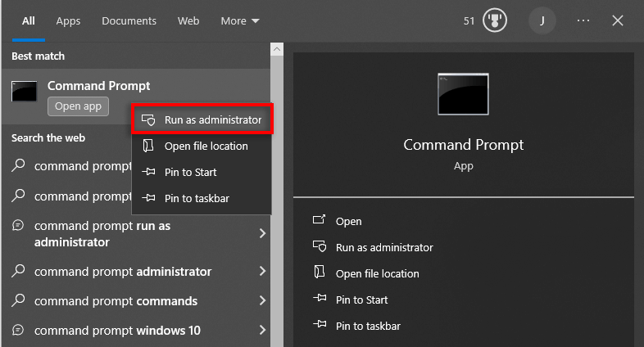Click the rewards trophy medal icon
The image size is (644, 347).
[495, 21]
